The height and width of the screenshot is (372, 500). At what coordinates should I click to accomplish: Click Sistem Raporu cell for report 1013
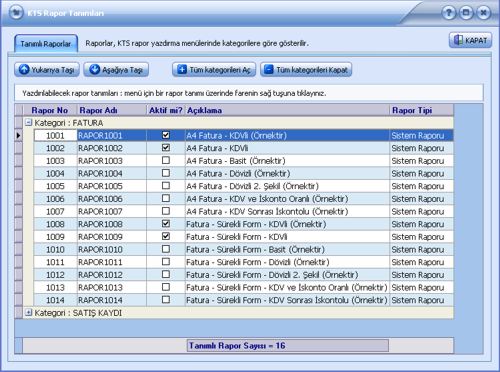pos(421,287)
